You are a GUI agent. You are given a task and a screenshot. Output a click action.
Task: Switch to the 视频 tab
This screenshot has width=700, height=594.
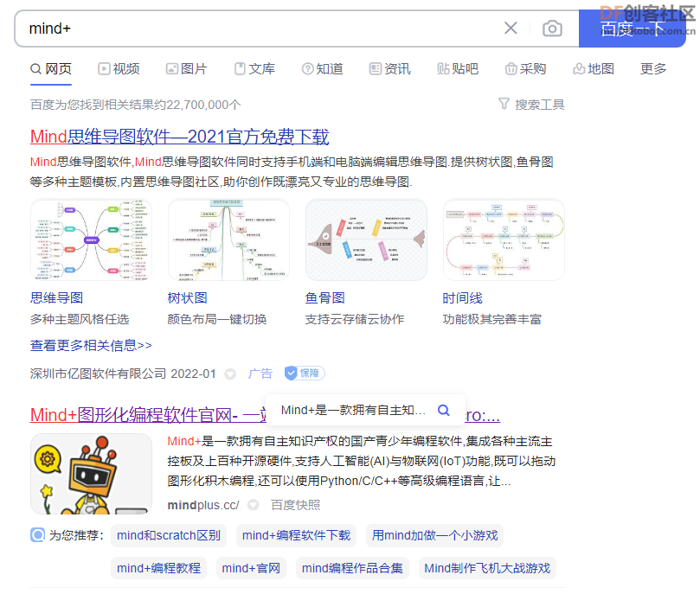click(x=119, y=68)
